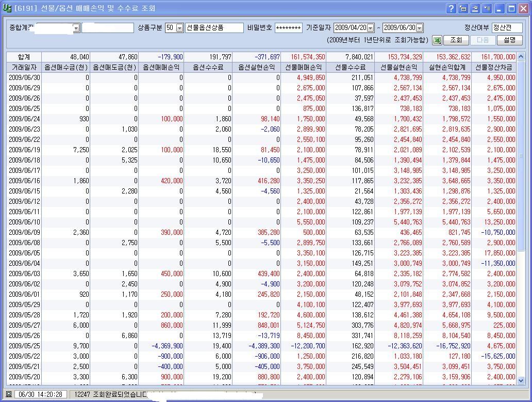Click the scrollbar down arrow of the table
The height and width of the screenshot is (402, 532).
click(521, 381)
